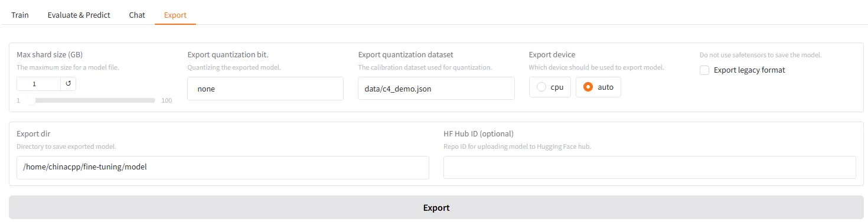Open the Evaluate & Predict tab
The width and height of the screenshot is (868, 222).
point(79,15)
